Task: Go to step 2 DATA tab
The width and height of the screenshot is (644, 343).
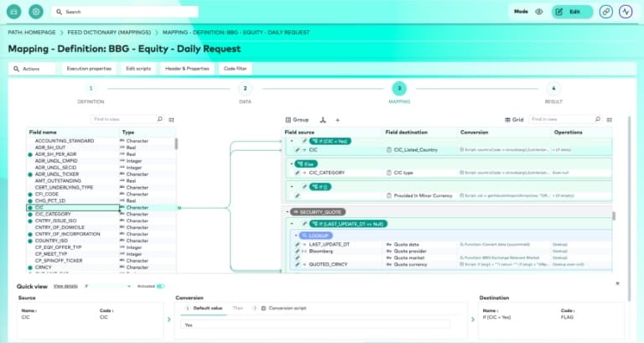Action: (245, 87)
